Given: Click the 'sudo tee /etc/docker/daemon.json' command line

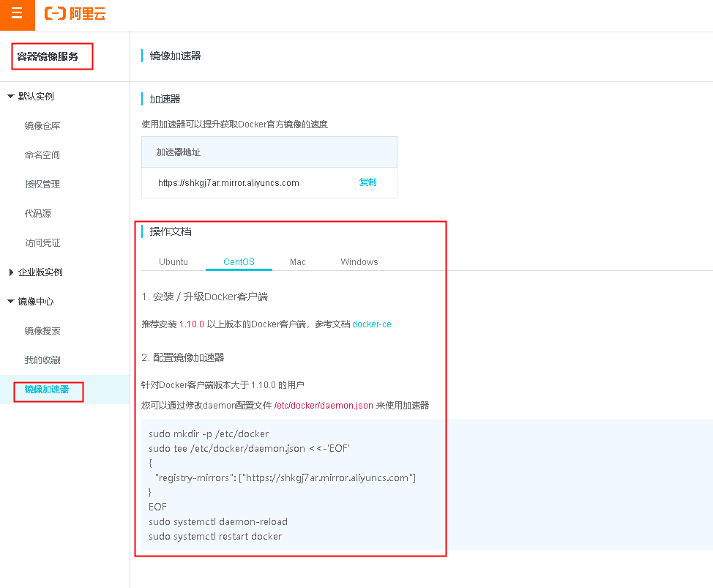Looking at the screenshot, I should tap(249, 448).
